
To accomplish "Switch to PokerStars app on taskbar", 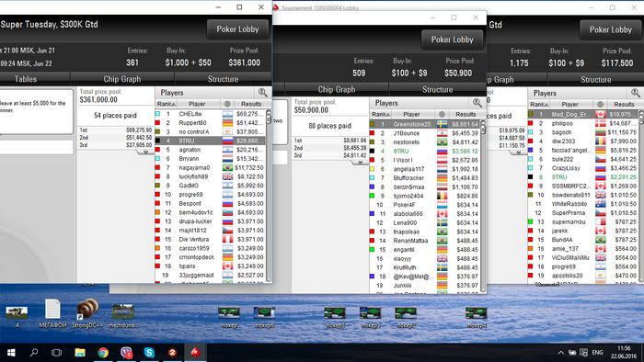I will coord(195,353).
